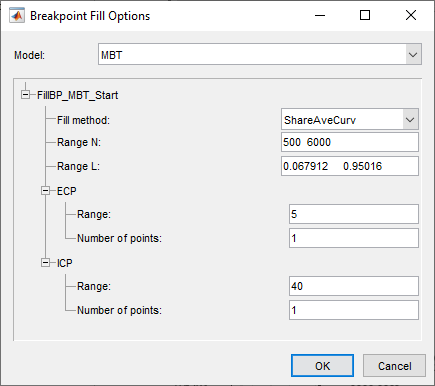Close the Breakpoint Fill Options dialog

point(411,15)
